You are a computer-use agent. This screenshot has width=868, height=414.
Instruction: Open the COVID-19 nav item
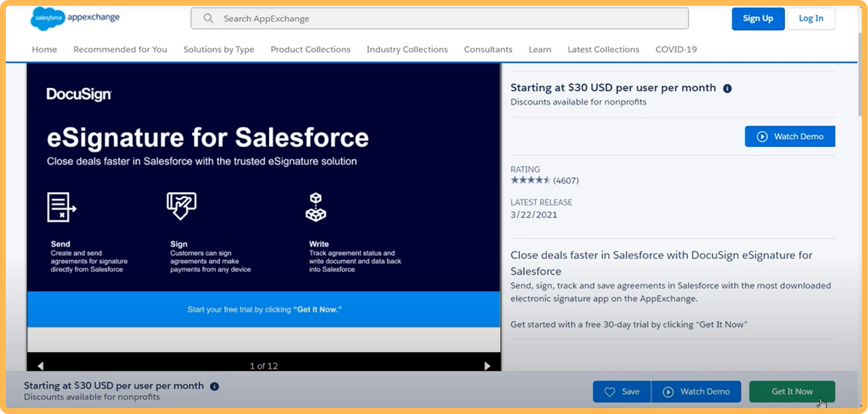pos(676,50)
